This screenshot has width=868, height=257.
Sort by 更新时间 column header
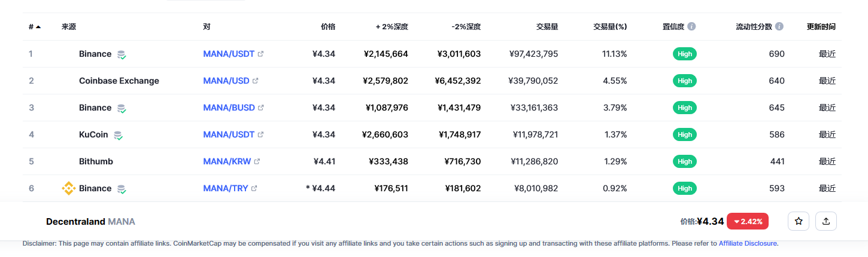pos(821,26)
